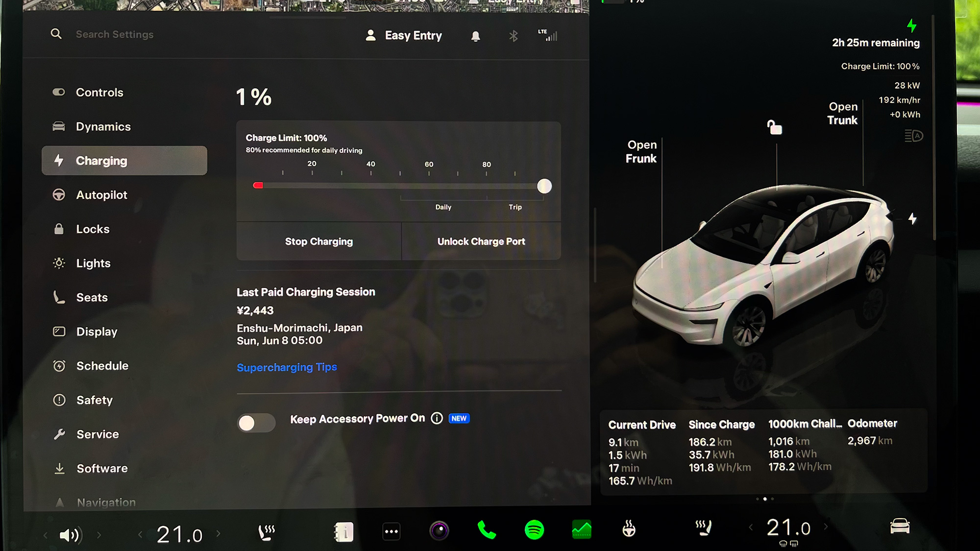Toggle the driver seat heater icon
Screen dimensions: 980x551
[267, 533]
